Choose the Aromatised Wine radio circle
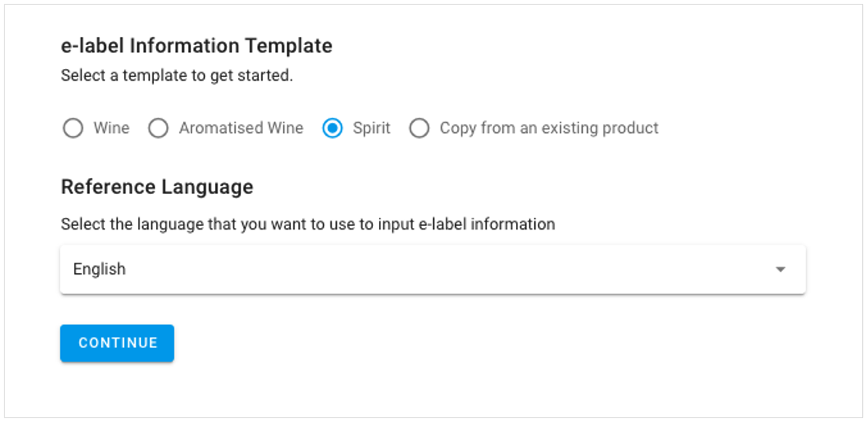The image size is (868, 422). click(157, 129)
